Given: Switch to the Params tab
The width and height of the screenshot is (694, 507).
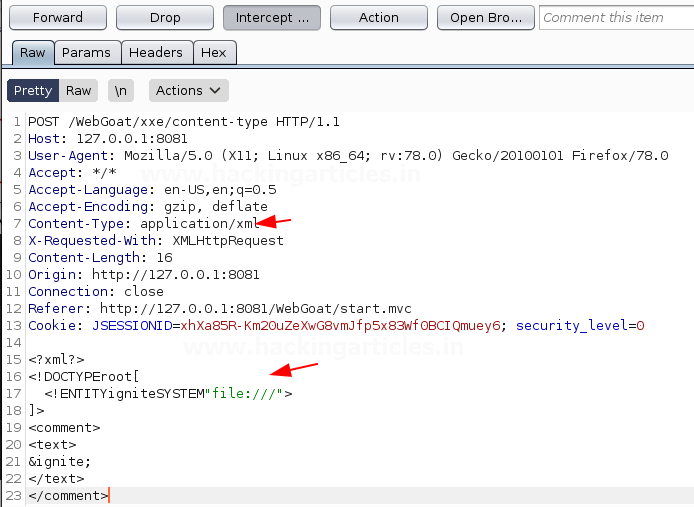Looking at the screenshot, I should 86,53.
